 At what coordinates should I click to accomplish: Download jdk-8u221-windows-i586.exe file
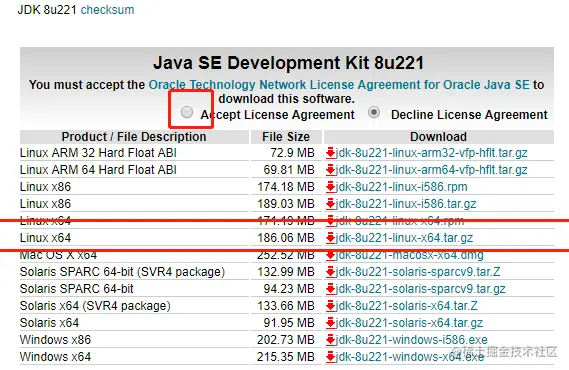pyautogui.click(x=412, y=340)
